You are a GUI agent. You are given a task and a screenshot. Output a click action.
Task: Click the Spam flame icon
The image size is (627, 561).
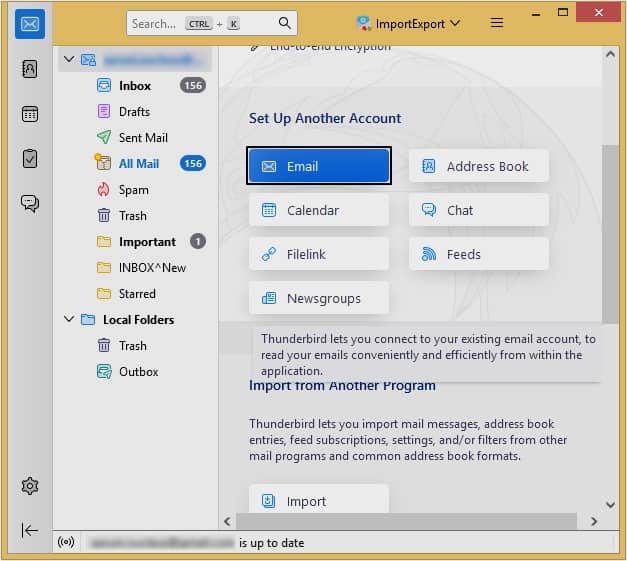104,190
